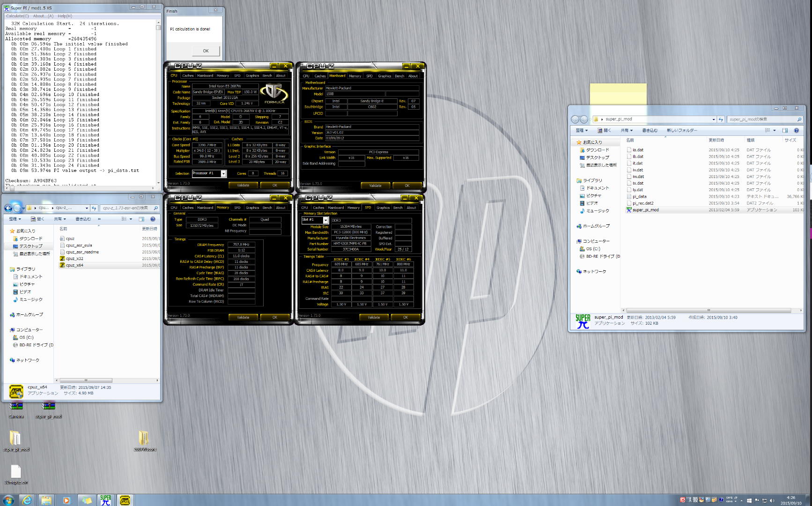The width and height of the screenshot is (812, 506).
Task: Refresh the super_pi_mod explorer address bar
Action: [x=721, y=119]
